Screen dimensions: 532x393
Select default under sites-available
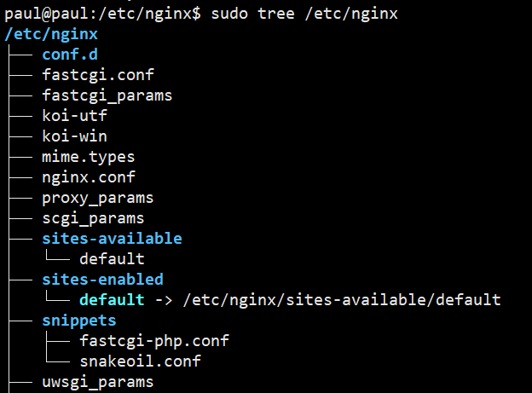click(112, 259)
